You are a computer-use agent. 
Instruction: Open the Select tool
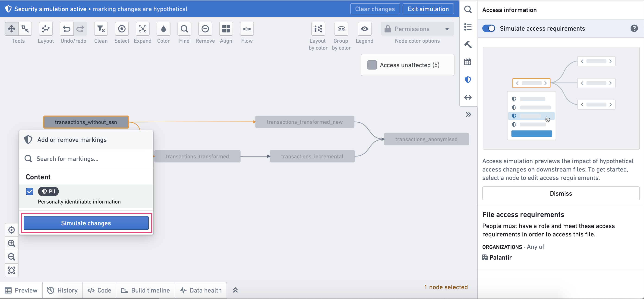pyautogui.click(x=122, y=29)
